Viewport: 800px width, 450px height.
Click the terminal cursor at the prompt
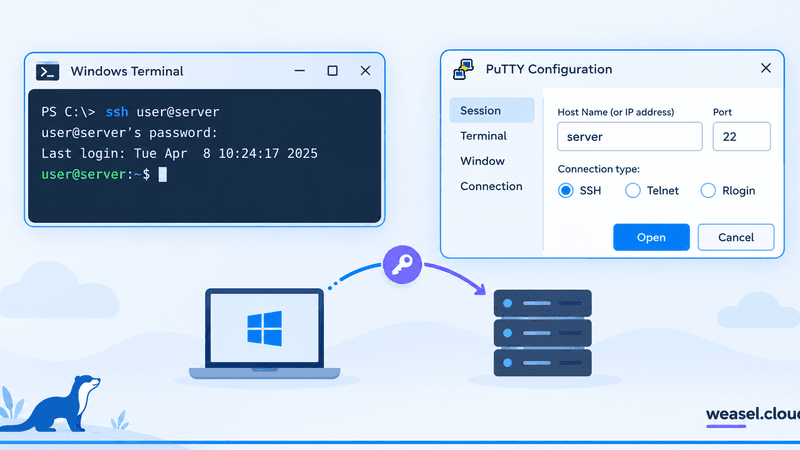(162, 174)
